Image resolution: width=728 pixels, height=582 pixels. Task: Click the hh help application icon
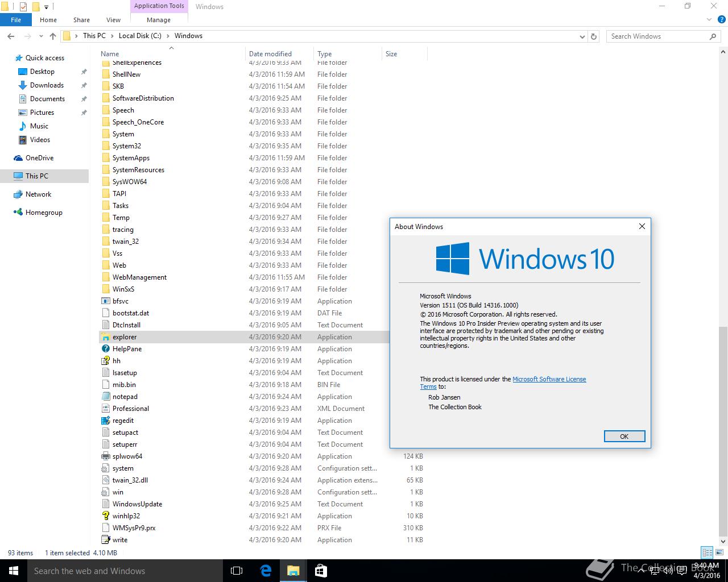[x=105, y=361]
